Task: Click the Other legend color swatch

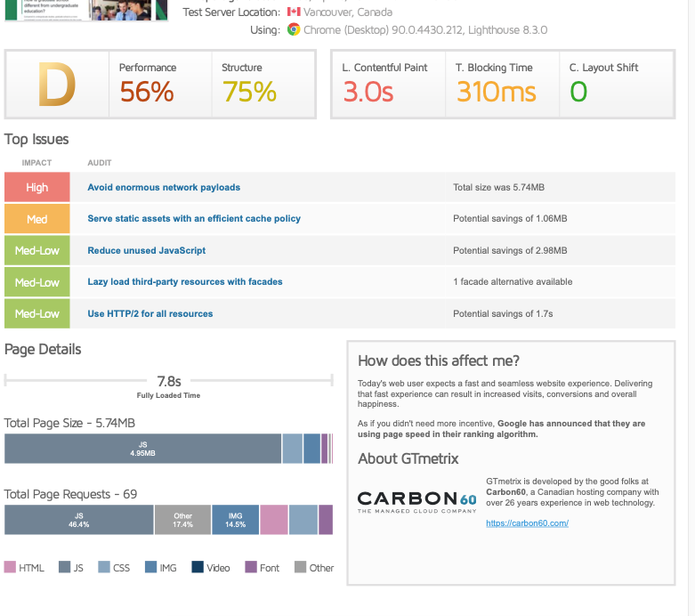Action: click(301, 567)
